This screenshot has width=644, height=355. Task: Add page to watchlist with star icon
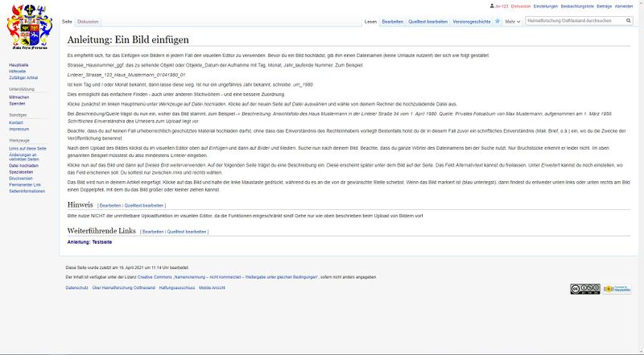(x=497, y=21)
